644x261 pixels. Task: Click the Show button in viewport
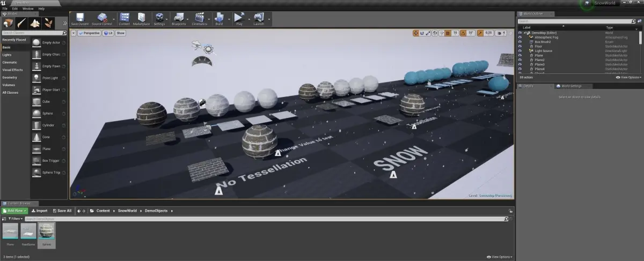point(121,33)
